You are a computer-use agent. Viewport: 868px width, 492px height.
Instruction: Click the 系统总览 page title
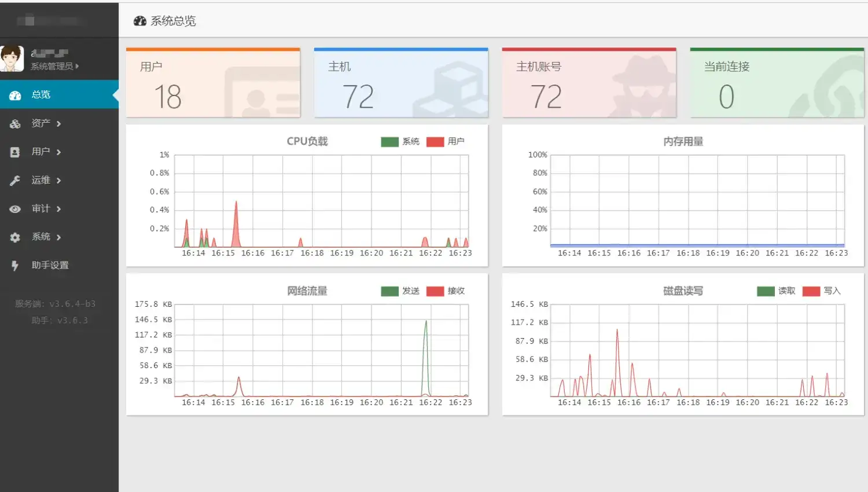pos(173,21)
